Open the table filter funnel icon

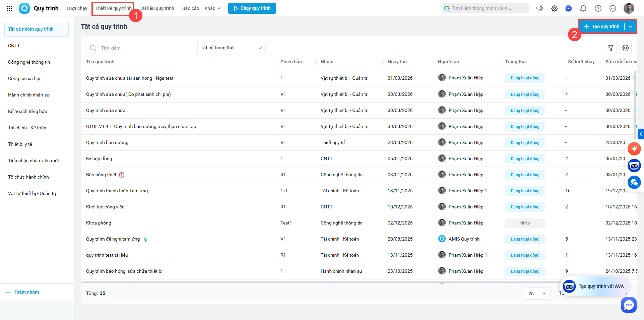point(611,48)
